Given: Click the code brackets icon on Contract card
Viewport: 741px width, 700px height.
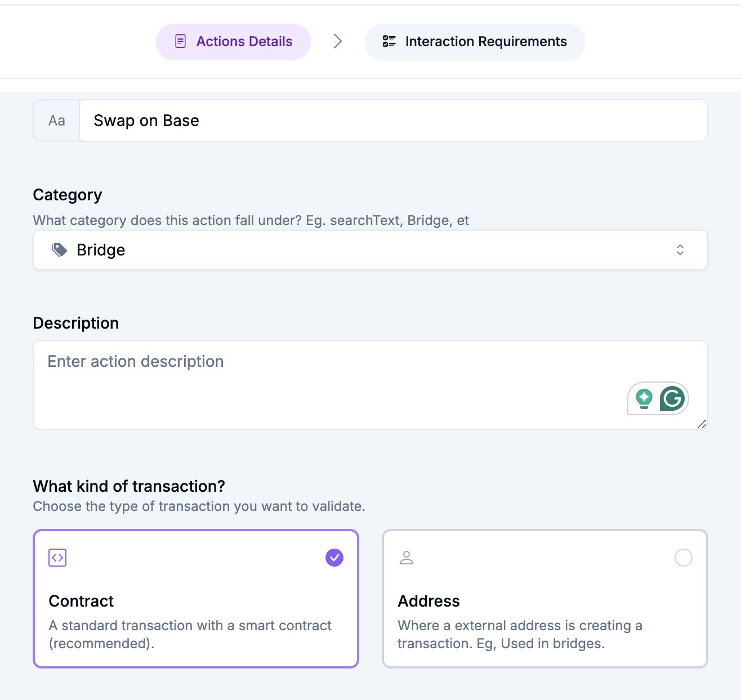Looking at the screenshot, I should point(57,558).
